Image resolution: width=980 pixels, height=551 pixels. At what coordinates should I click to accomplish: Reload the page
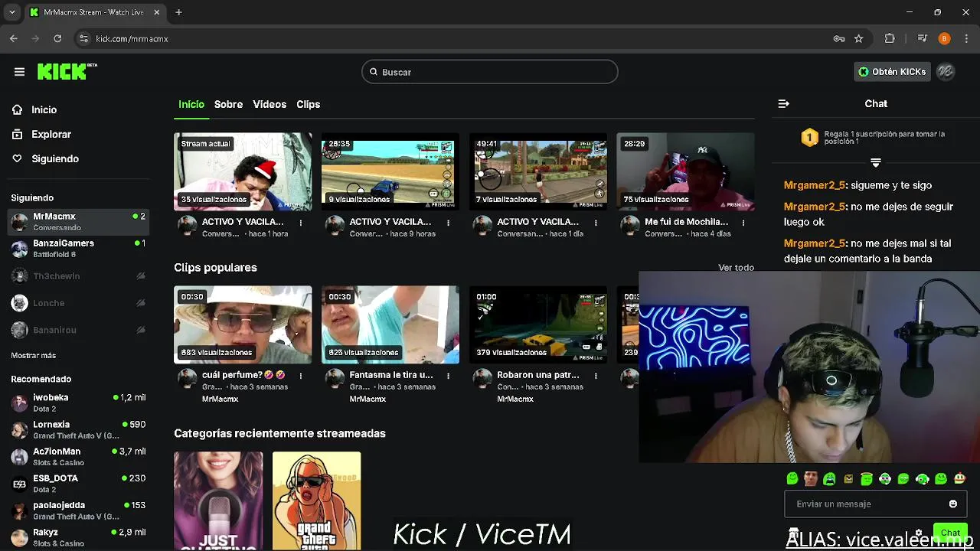[x=57, y=38]
